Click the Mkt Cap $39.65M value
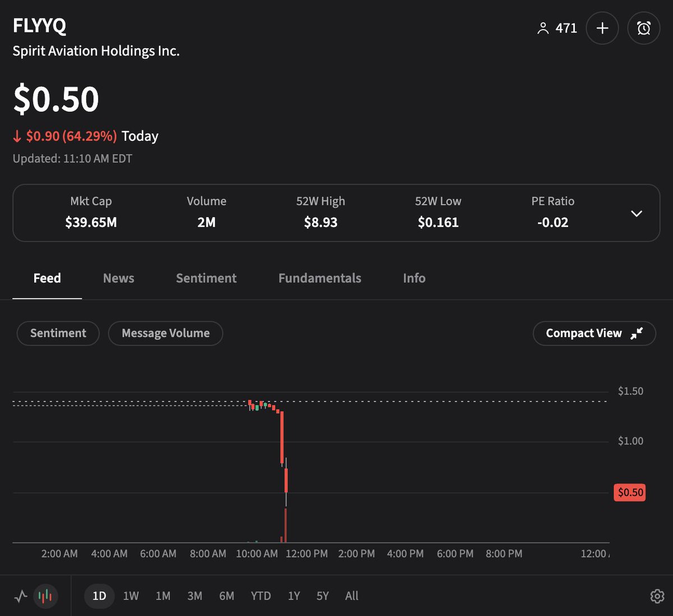The image size is (673, 616). 91,223
